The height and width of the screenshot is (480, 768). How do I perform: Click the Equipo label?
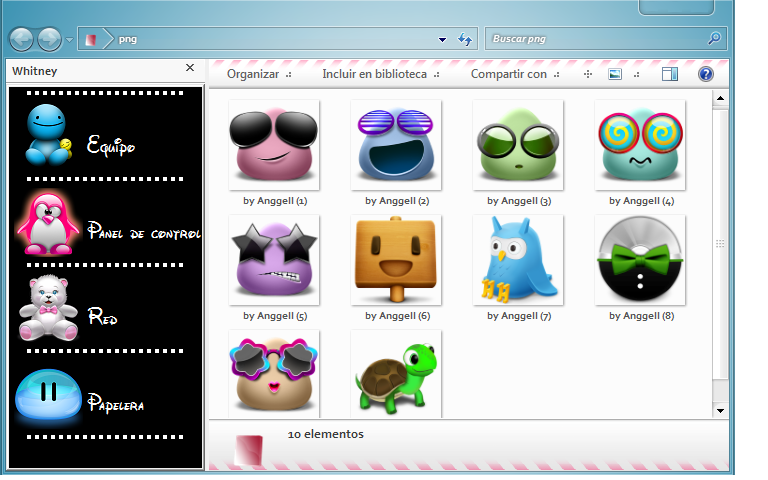111,146
